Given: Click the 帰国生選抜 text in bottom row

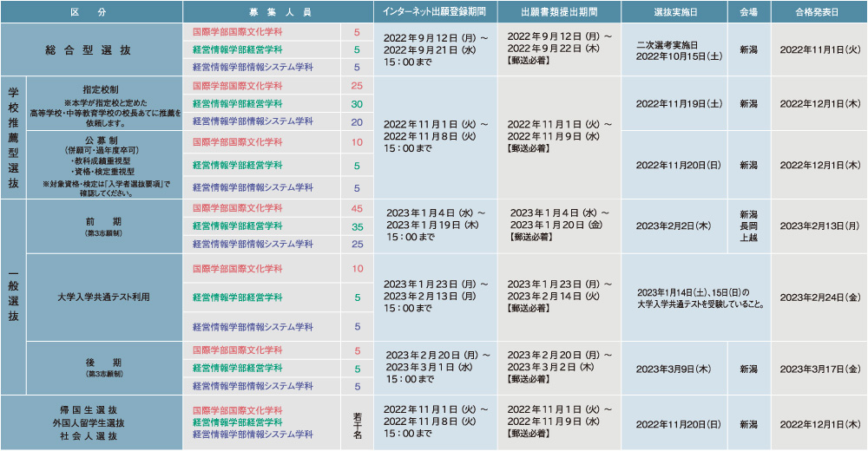Looking at the screenshot, I should point(89,409).
